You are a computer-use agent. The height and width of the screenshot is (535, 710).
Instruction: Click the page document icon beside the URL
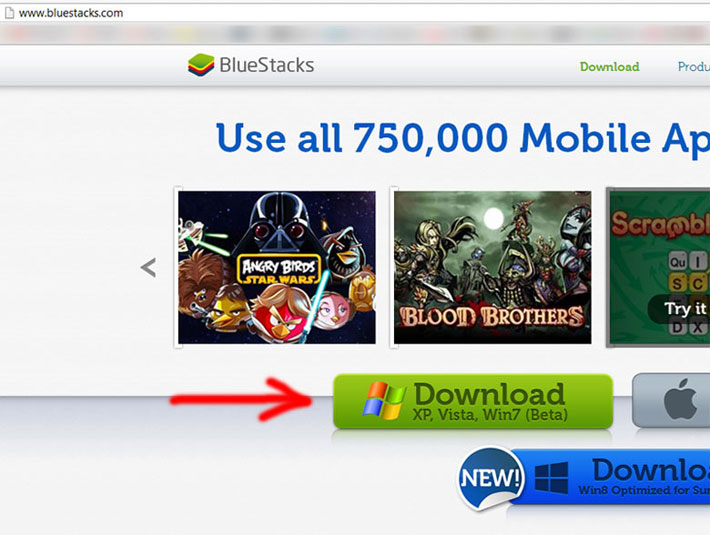coord(9,13)
